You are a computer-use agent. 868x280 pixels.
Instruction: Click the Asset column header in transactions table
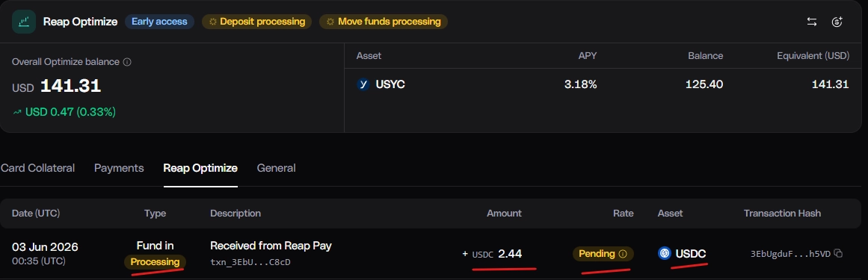(x=670, y=213)
